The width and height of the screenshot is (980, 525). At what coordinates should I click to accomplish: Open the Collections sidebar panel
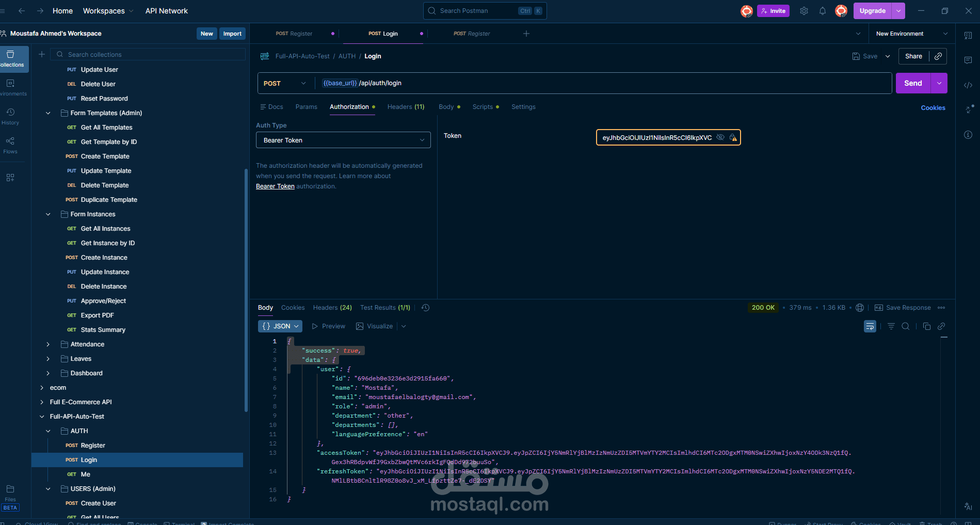[x=11, y=59]
